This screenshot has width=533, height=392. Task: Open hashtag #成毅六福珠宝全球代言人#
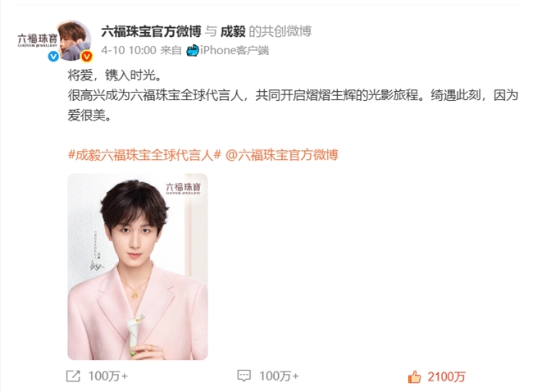tap(145, 155)
